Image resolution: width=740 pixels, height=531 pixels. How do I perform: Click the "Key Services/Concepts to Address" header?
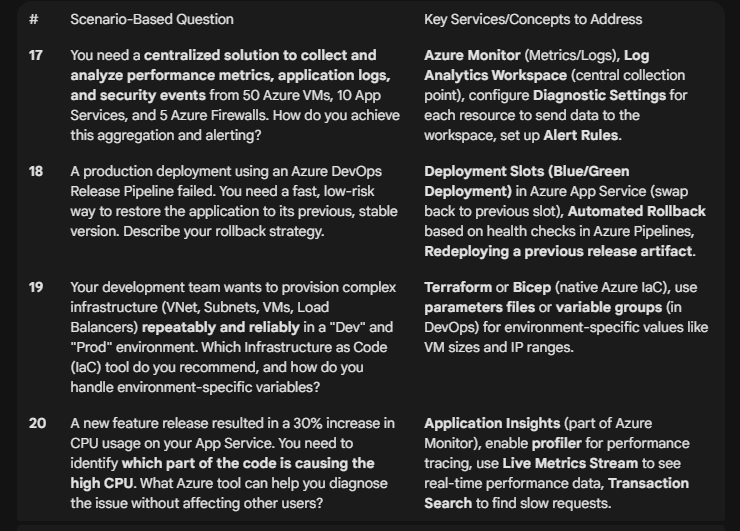[x=533, y=19]
